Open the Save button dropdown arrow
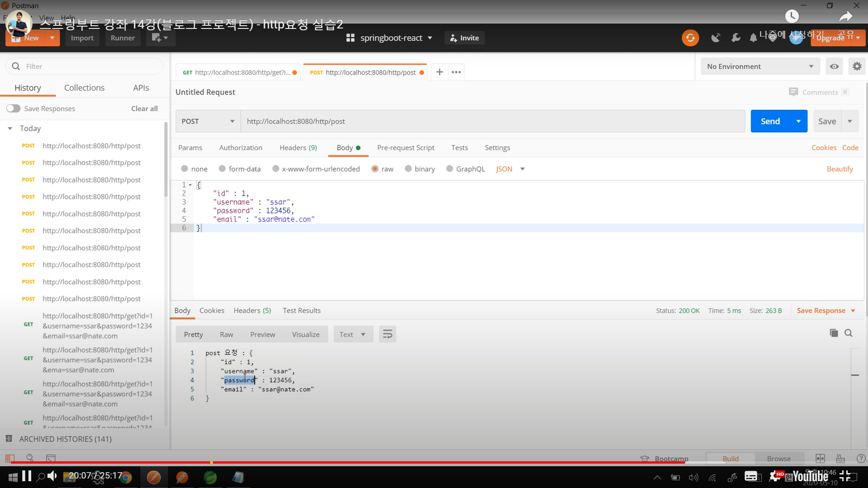This screenshot has height=488, width=868. [850, 121]
